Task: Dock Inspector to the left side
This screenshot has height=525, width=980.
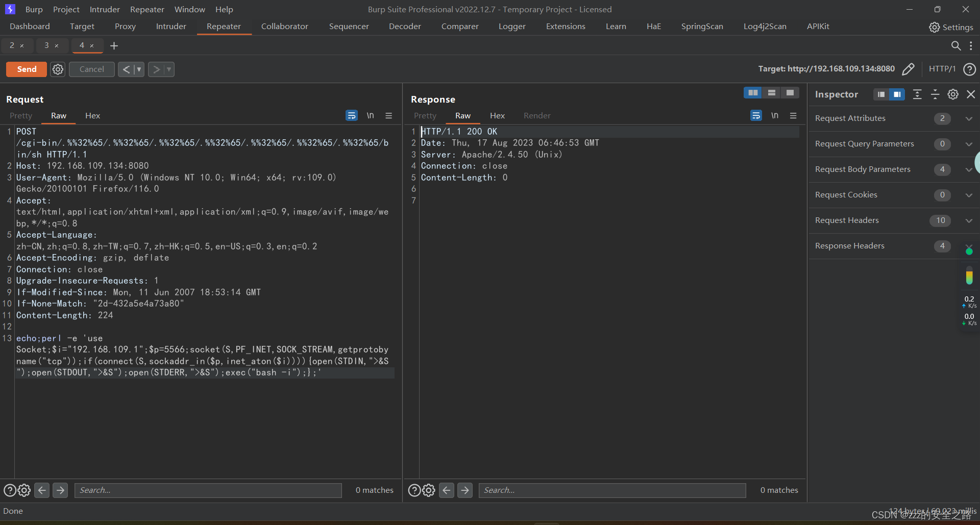Action: [x=881, y=94]
